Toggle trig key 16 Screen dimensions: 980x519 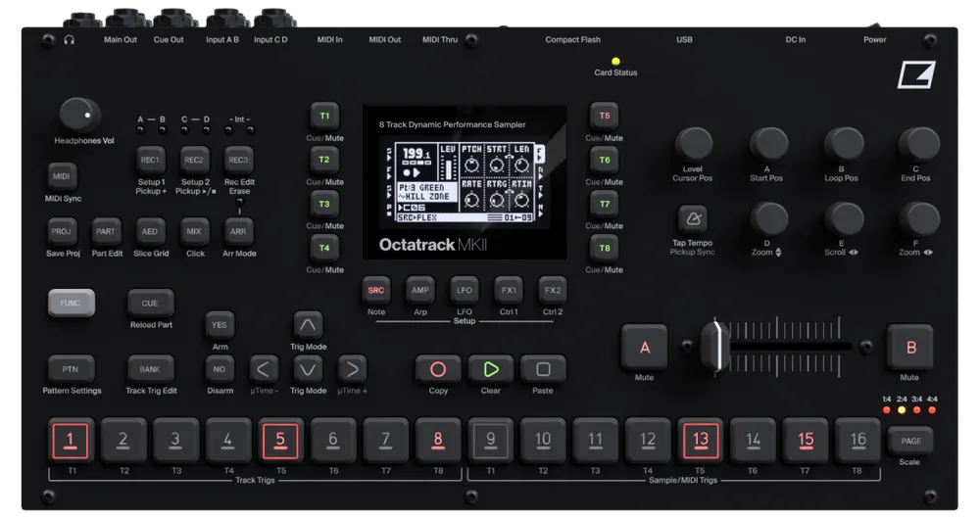(858, 441)
